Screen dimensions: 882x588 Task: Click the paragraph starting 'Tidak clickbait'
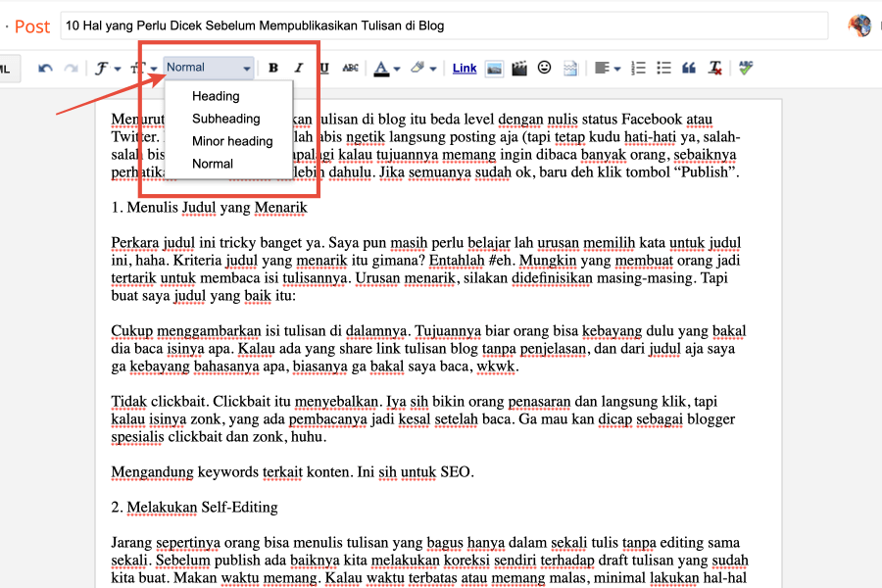pos(423,419)
